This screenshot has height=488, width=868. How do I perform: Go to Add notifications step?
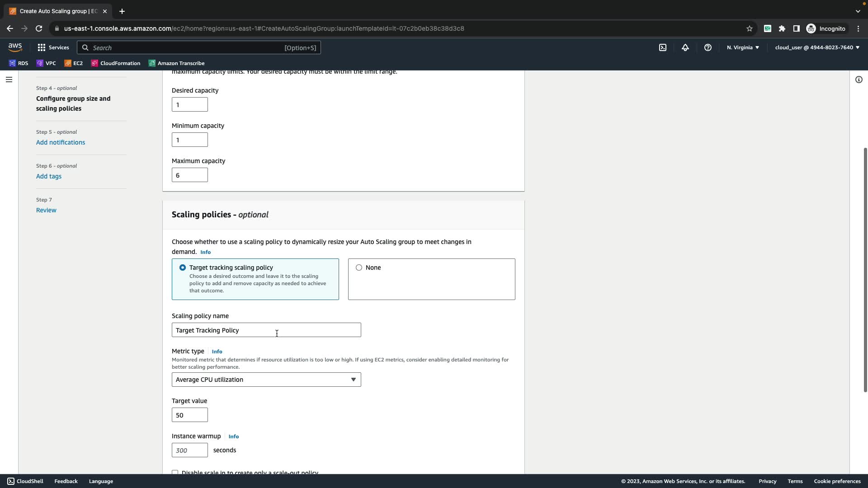pyautogui.click(x=61, y=142)
